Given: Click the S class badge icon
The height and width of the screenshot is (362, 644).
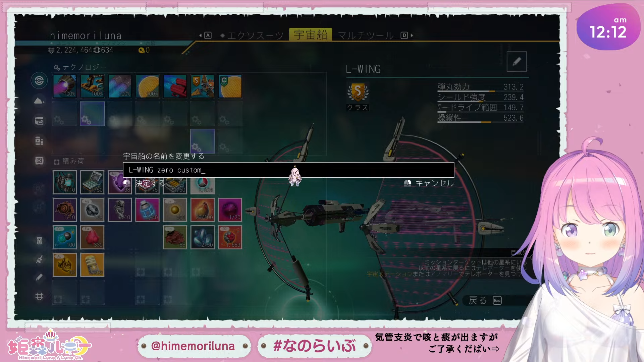Looking at the screenshot, I should click(358, 92).
